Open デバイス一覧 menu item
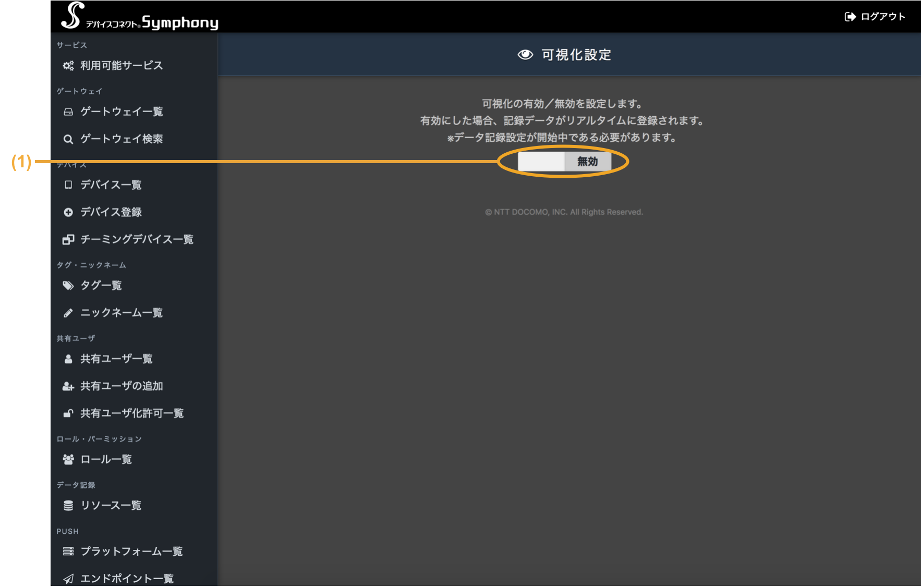Viewport: 921px width, 588px height. [x=111, y=185]
